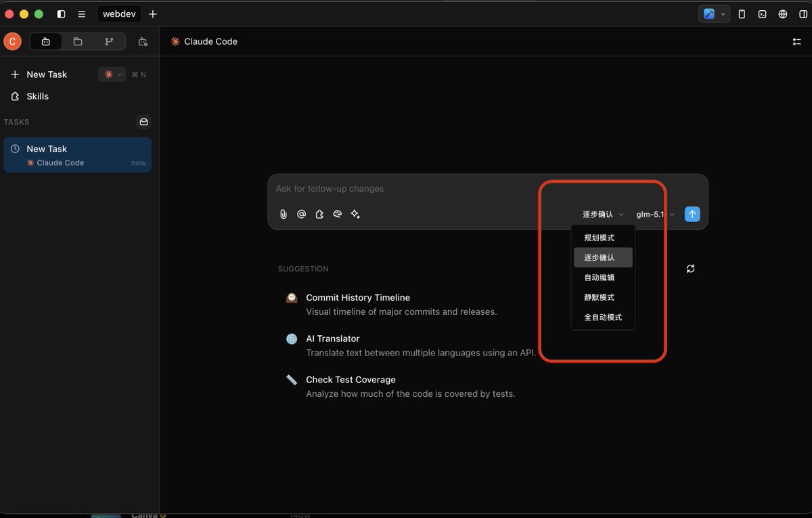Click the brain thinking icon in prompt box
Image resolution: width=812 pixels, height=518 pixels.
337,214
